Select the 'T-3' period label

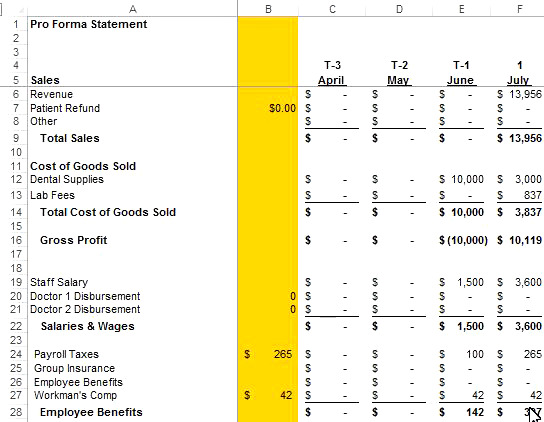(332, 65)
